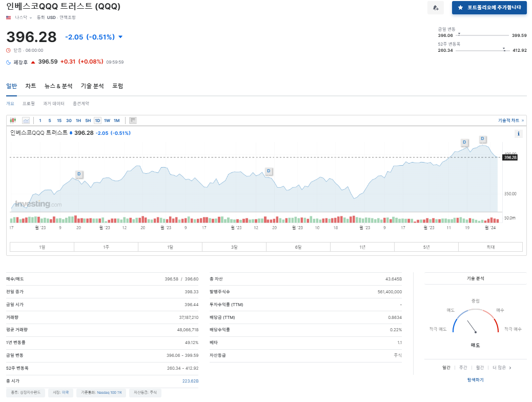532x402 pixels.
Task: Set chart interval to 1D
Action: (x=97, y=120)
